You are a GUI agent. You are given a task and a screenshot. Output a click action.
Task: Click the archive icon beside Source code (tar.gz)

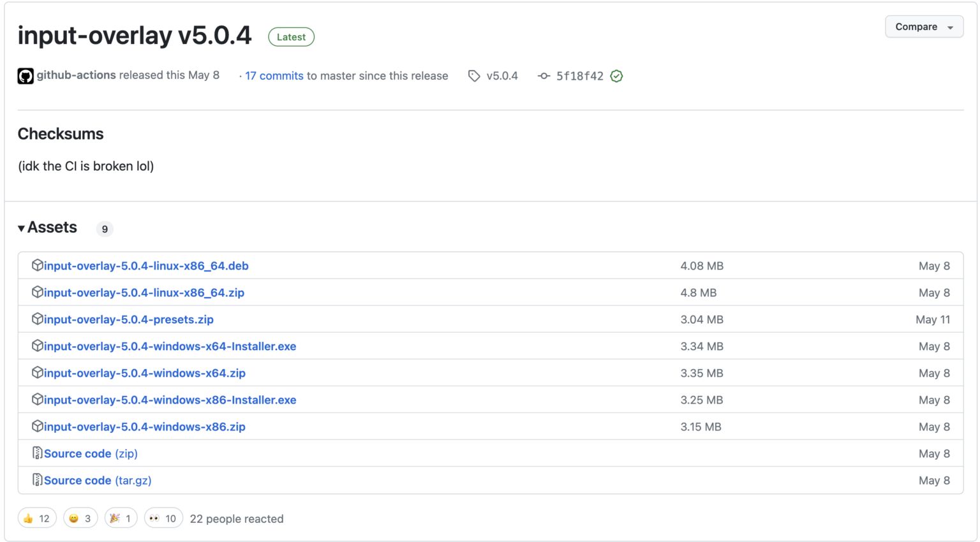coord(38,480)
